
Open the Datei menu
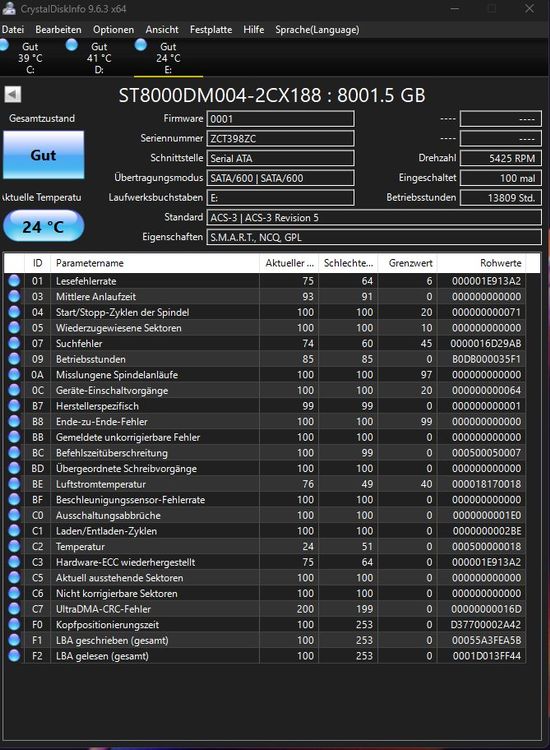point(13,30)
